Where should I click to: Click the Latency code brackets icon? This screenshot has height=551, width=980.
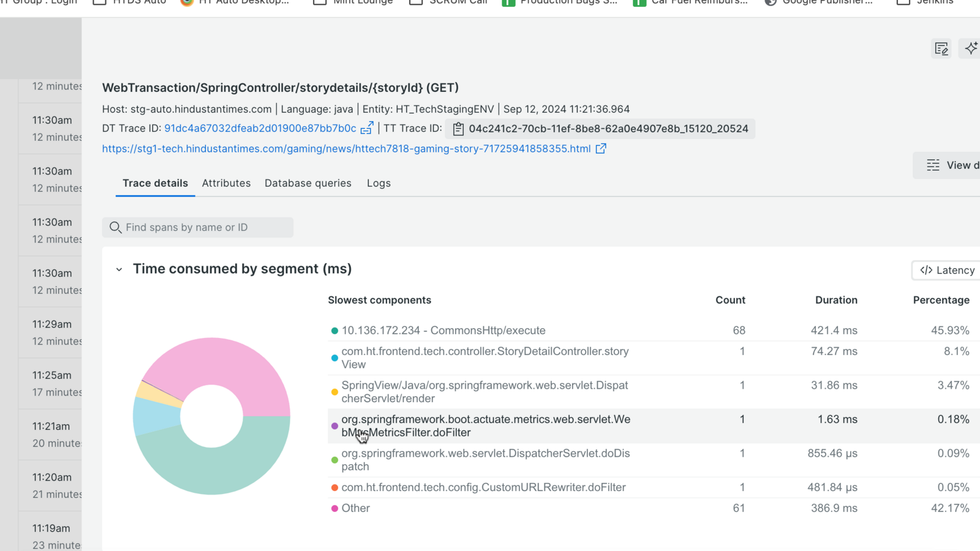tap(926, 271)
